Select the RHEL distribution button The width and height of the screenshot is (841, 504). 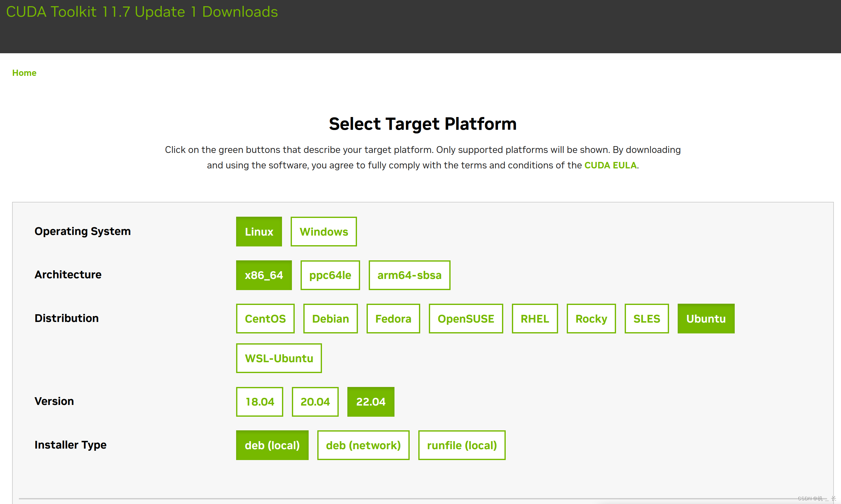[535, 319]
